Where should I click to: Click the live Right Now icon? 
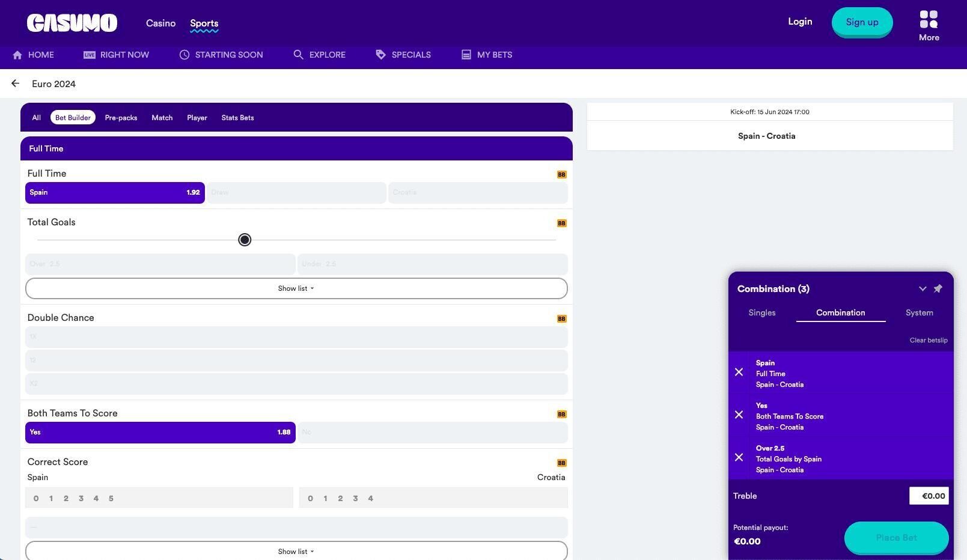pyautogui.click(x=89, y=55)
